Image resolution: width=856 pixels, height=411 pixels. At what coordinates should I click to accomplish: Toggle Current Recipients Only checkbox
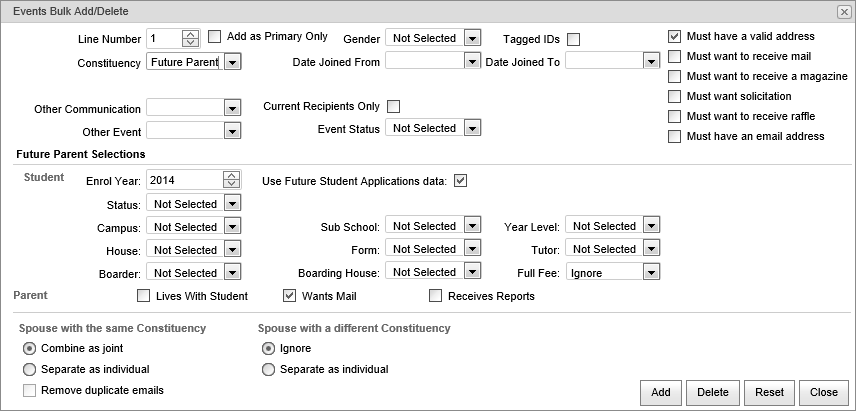tap(393, 106)
